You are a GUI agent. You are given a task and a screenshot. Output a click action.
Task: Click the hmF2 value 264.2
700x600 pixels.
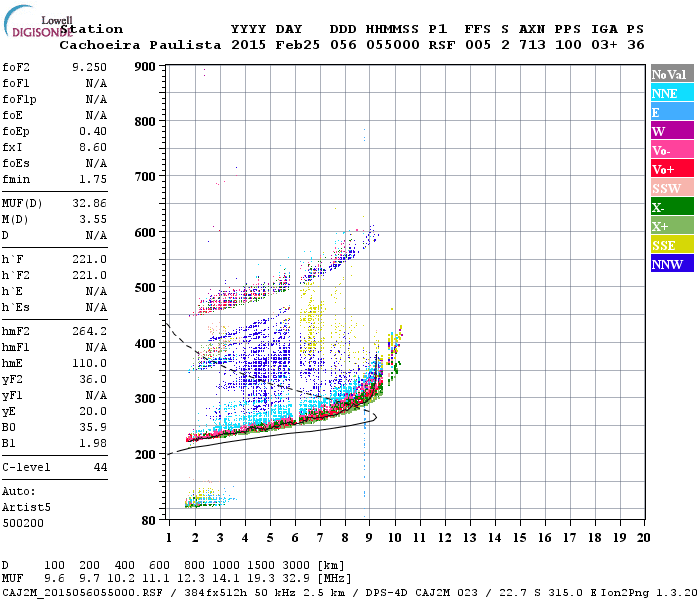pos(89,330)
